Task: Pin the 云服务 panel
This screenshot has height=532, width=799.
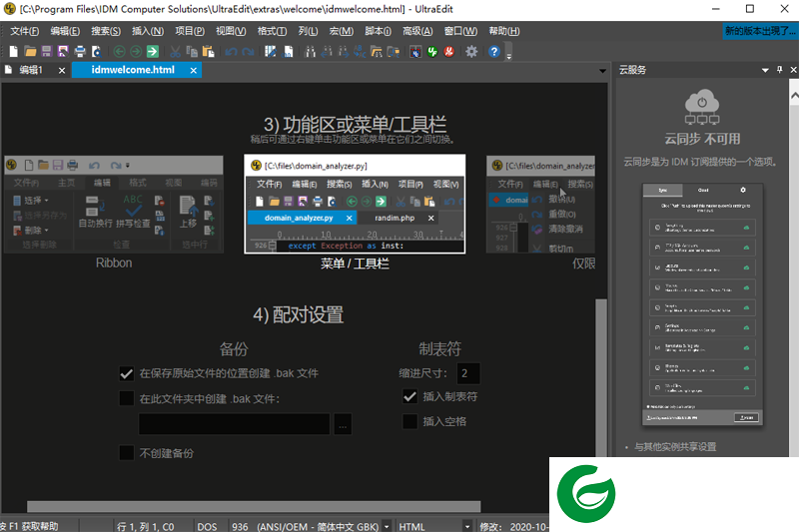Action: coord(780,70)
